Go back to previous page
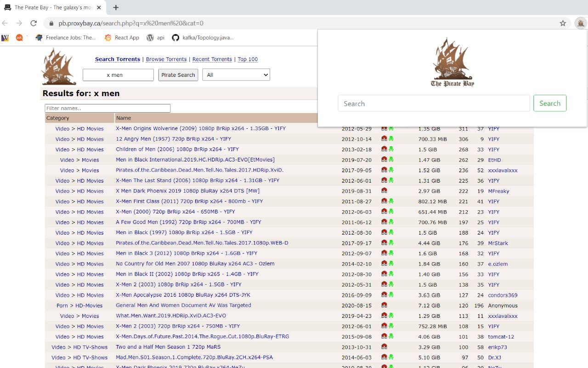588x368 pixels. [x=5, y=23]
